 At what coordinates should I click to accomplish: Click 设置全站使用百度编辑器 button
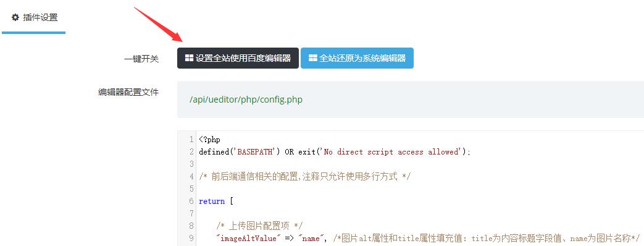(x=238, y=58)
